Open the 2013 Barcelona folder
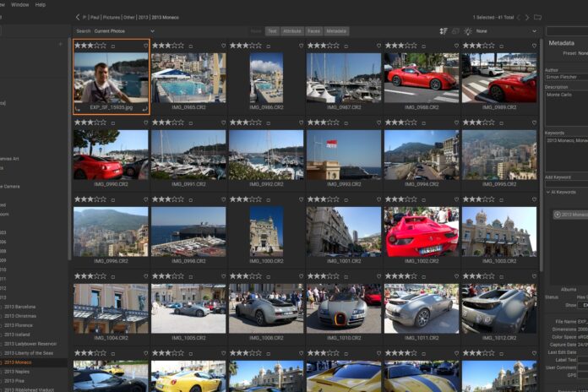Screen dimensions: 588x392 (20, 307)
